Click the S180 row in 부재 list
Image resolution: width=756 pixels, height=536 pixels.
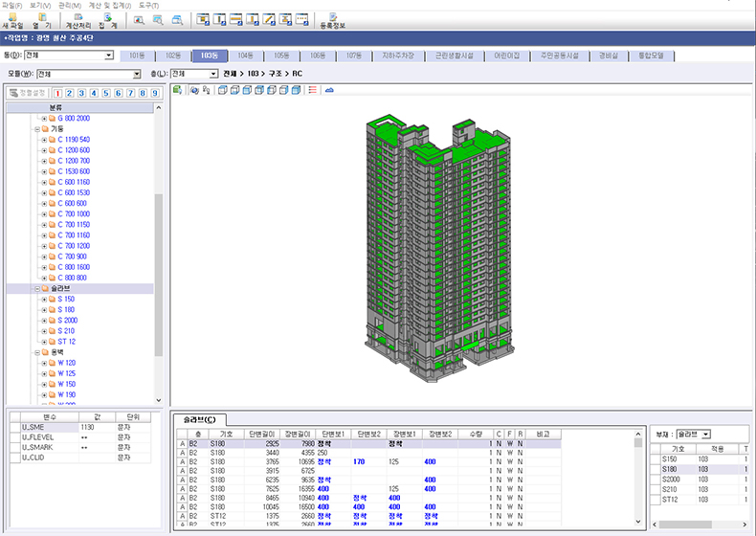699,469
